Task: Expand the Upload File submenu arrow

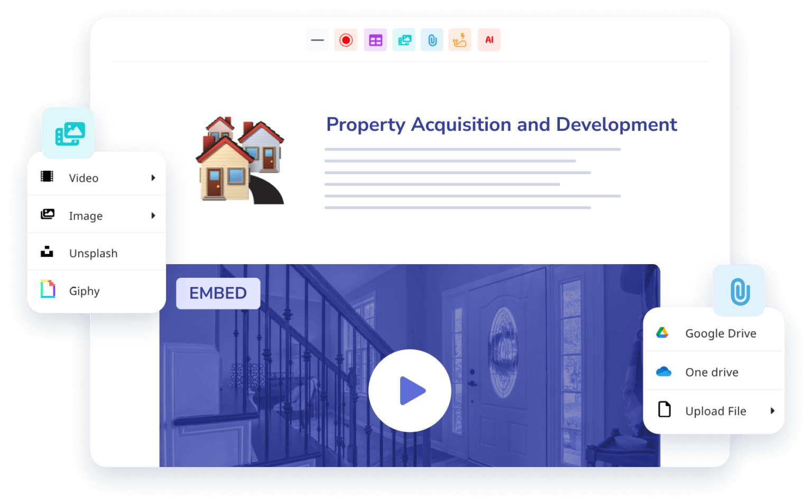Action: 772,411
